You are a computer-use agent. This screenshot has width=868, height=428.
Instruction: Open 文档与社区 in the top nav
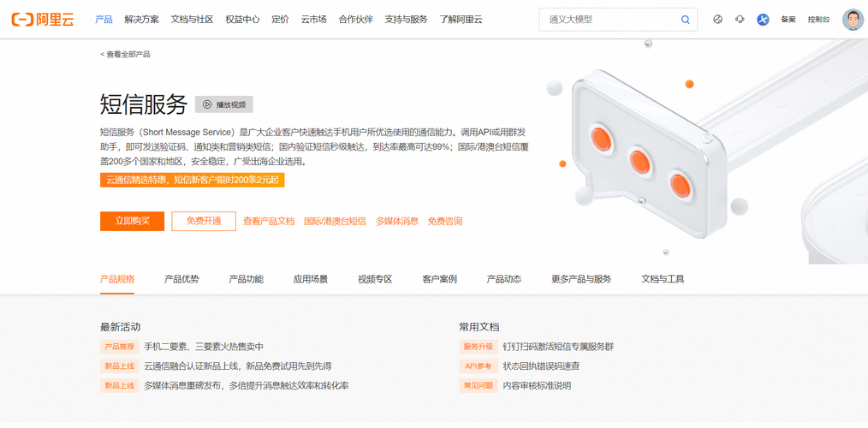[192, 20]
